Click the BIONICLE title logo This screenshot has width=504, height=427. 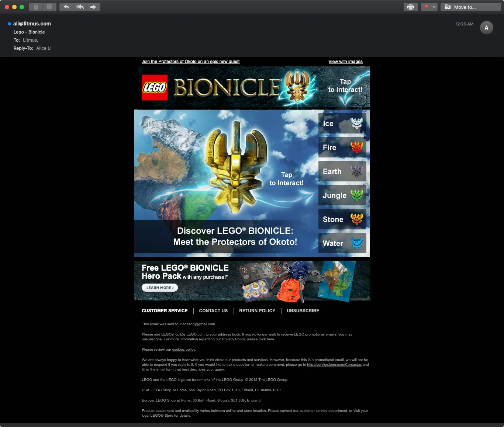227,88
